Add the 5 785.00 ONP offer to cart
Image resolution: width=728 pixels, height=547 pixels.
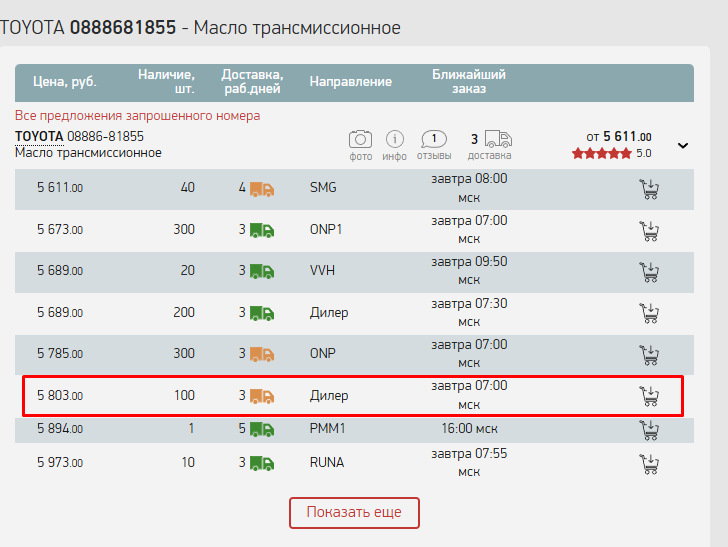(649, 355)
